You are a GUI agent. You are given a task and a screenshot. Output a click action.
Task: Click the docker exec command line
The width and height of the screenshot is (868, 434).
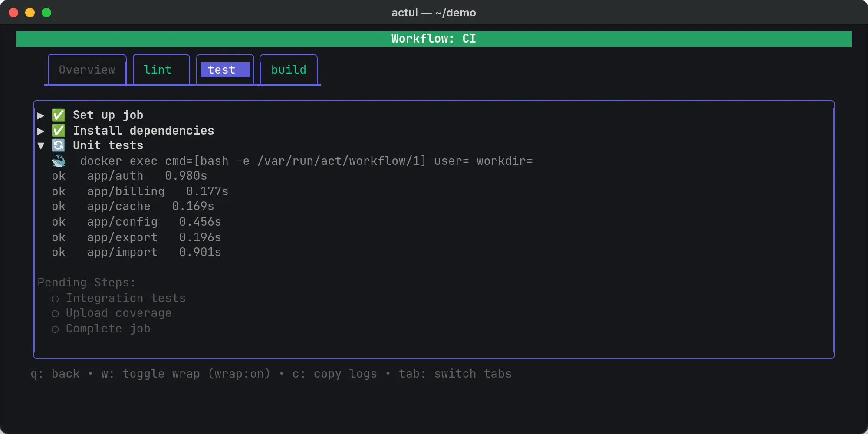tap(306, 161)
